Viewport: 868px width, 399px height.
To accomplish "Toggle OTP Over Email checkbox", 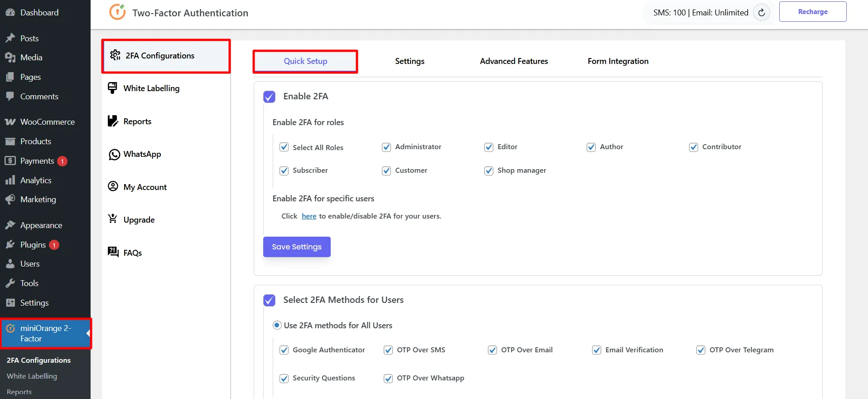I will click(492, 350).
